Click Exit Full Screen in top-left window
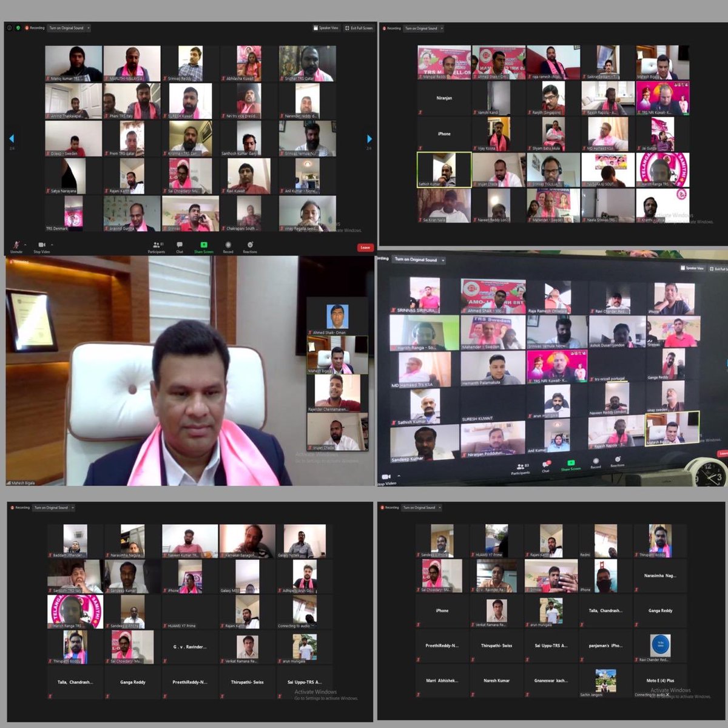728x728 pixels. pos(359,28)
